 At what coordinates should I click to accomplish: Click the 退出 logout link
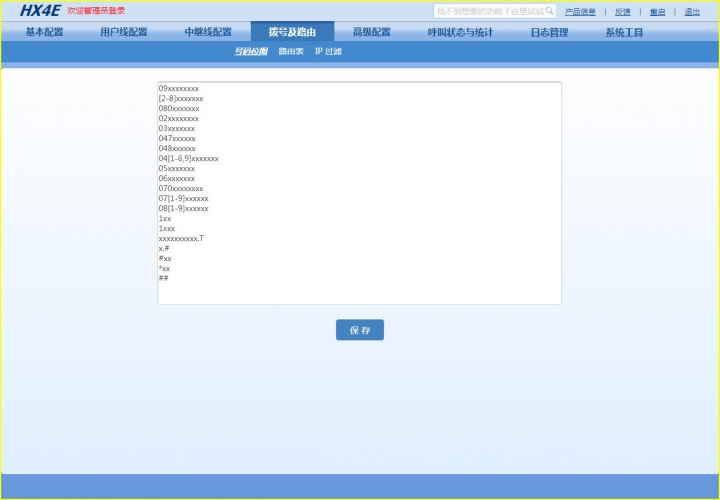[692, 12]
